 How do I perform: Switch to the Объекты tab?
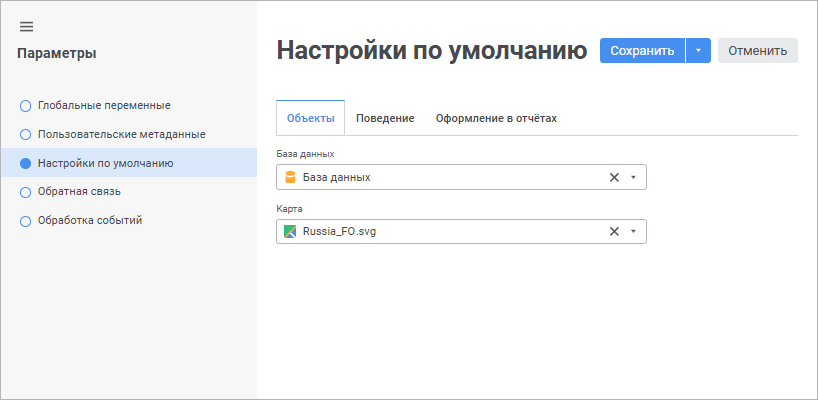pos(310,118)
